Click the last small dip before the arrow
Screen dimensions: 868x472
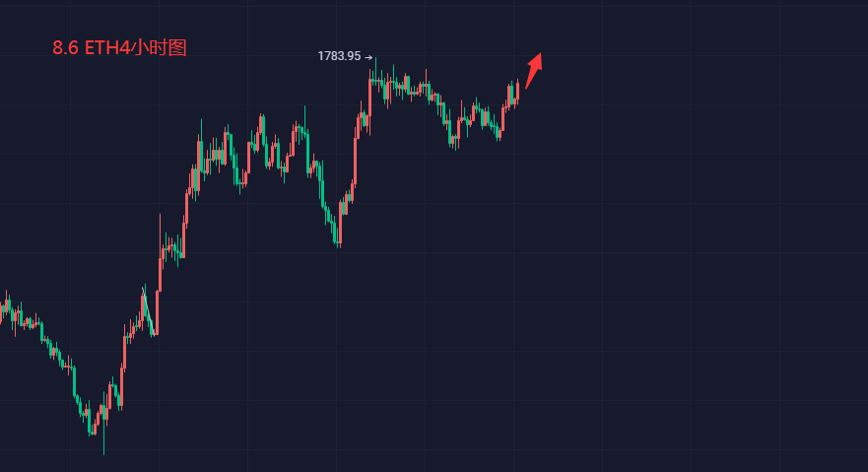(500, 134)
